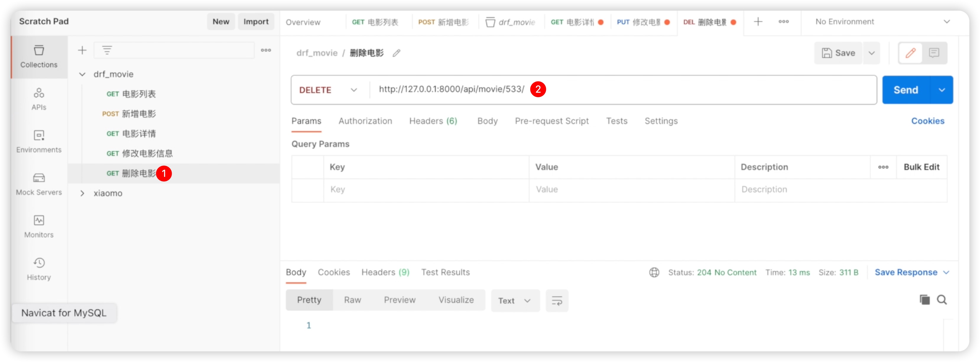Open the Mock Servers sidebar section
The height and width of the screenshot is (362, 980).
pyautogui.click(x=39, y=184)
